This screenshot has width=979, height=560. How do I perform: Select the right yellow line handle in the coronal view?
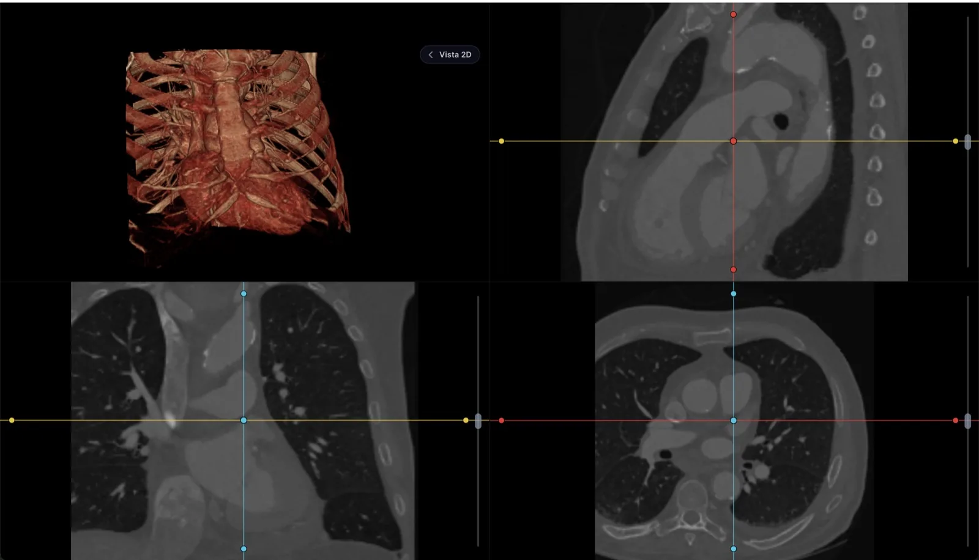pyautogui.click(x=466, y=421)
